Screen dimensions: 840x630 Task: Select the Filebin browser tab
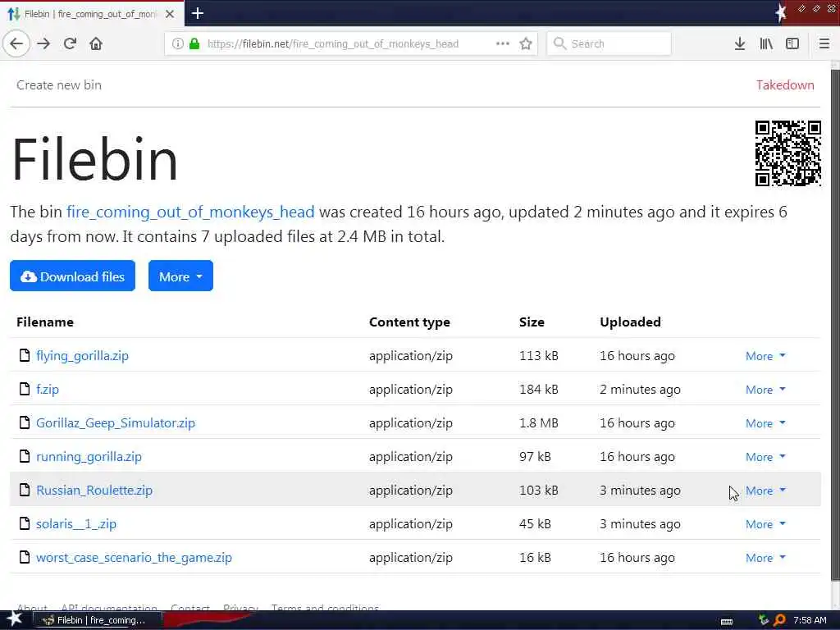point(91,14)
